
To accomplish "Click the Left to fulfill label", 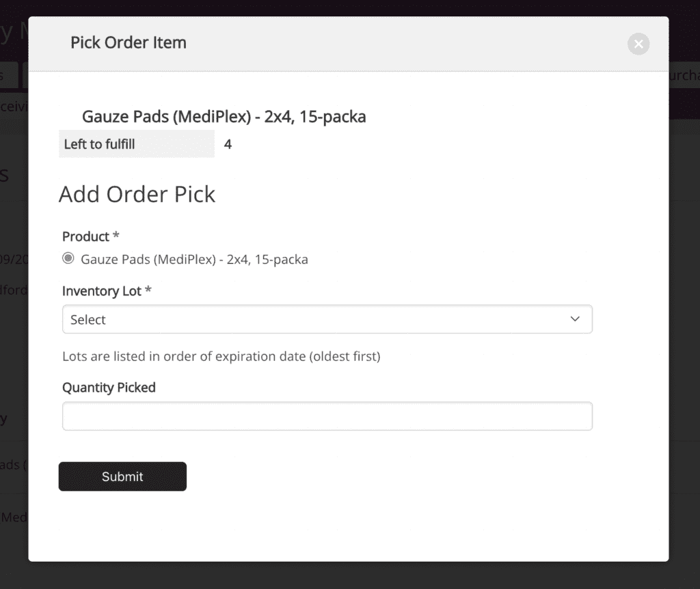I will 100,144.
